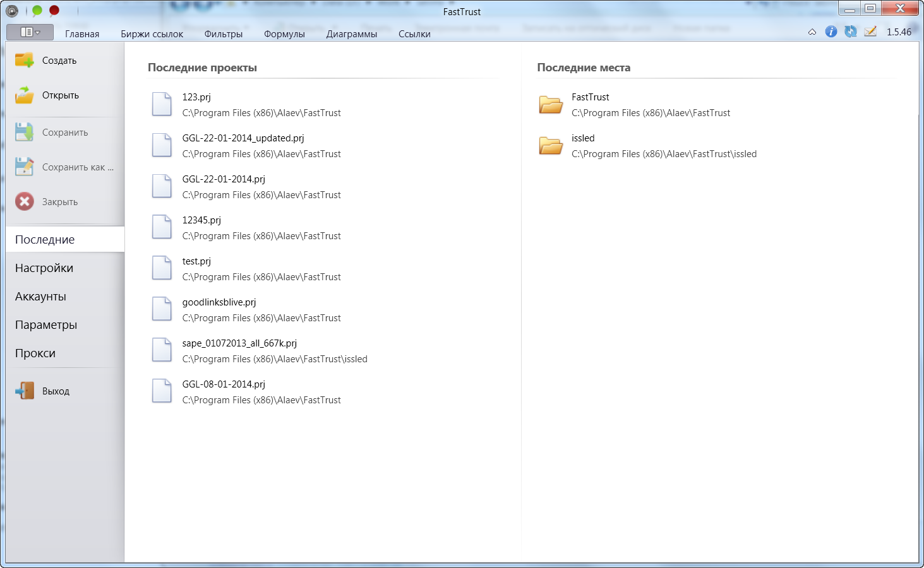Open the application menu dropdown button
The width and height of the screenshot is (924, 568).
(x=30, y=32)
